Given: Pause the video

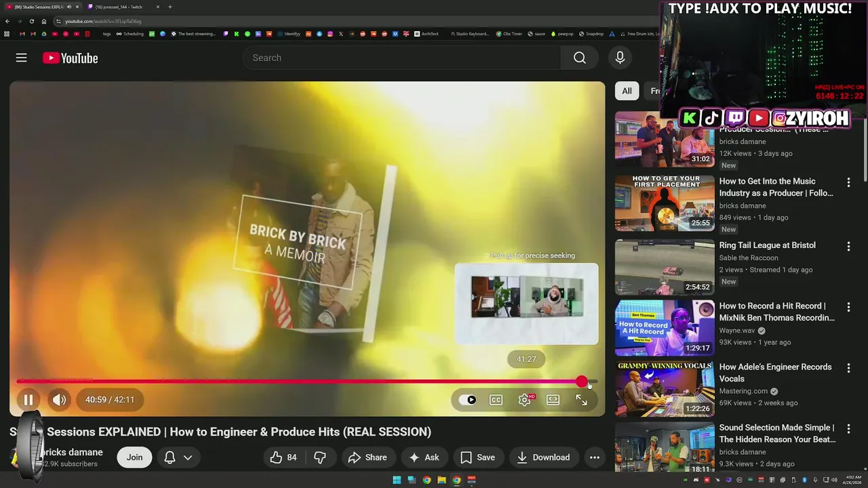Looking at the screenshot, I should point(28,400).
